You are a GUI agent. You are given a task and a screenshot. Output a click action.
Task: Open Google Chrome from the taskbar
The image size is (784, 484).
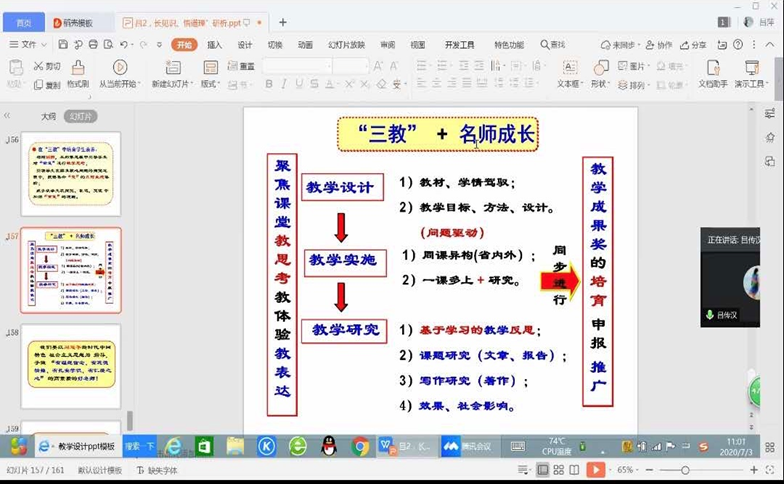click(x=360, y=446)
